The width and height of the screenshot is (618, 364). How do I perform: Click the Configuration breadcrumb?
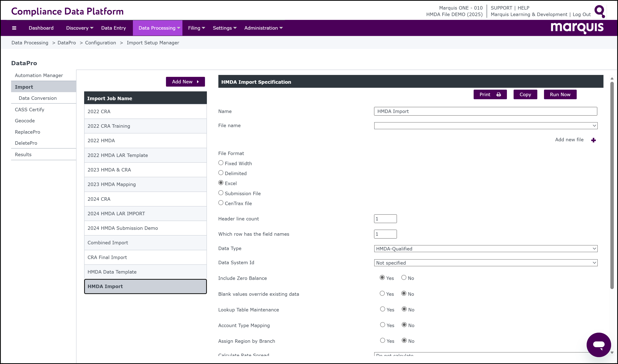[x=100, y=43]
